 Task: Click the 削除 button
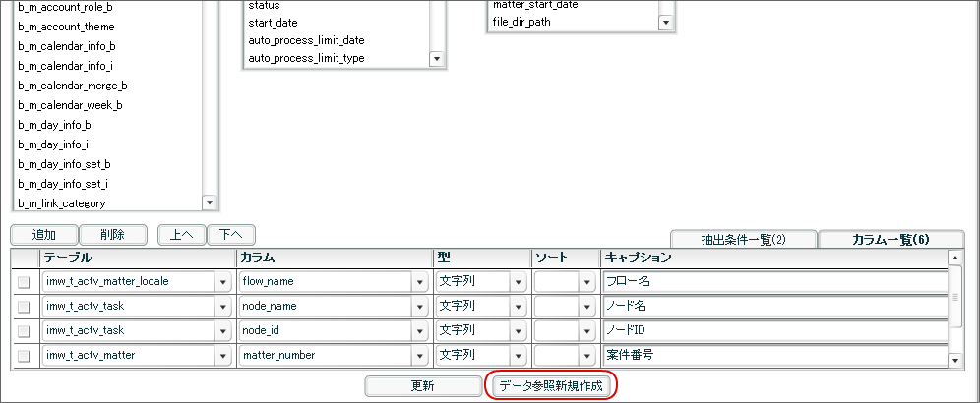tap(113, 235)
